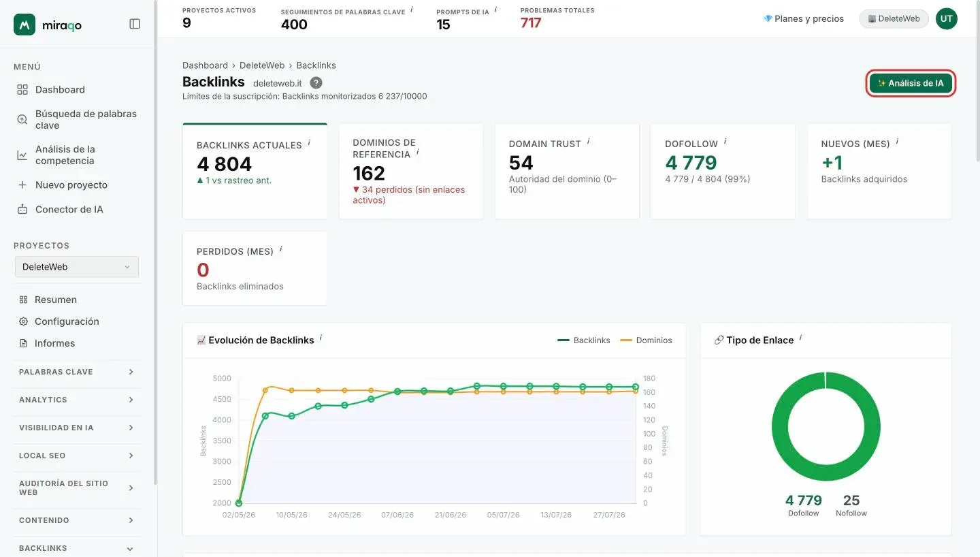Viewport: 980px width, 557px height.
Task: Expand the Local SEO section
Action: 76,456
